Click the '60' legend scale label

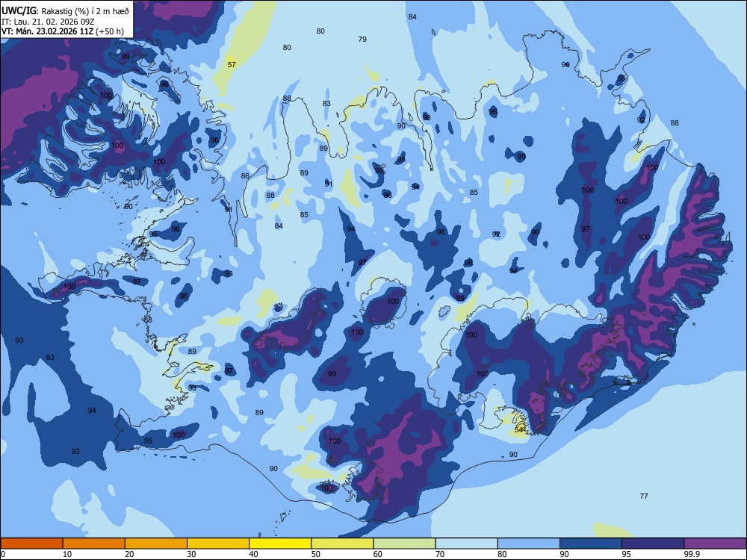tap(378, 554)
